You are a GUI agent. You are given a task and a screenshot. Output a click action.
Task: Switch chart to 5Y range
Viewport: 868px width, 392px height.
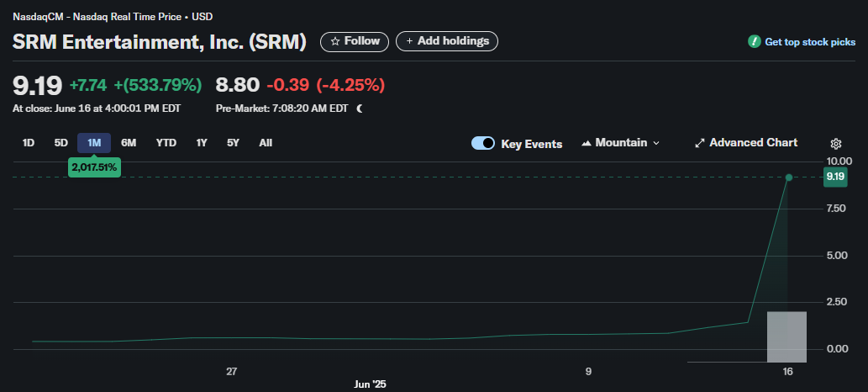[x=233, y=143]
